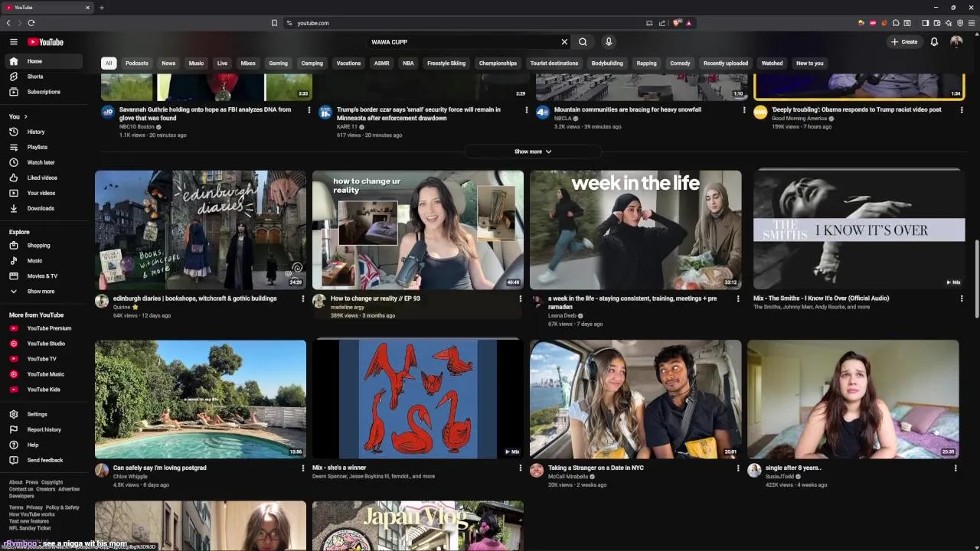Open the Mix - she's a winner thumbnail
The width and height of the screenshot is (980, 551).
tap(418, 399)
